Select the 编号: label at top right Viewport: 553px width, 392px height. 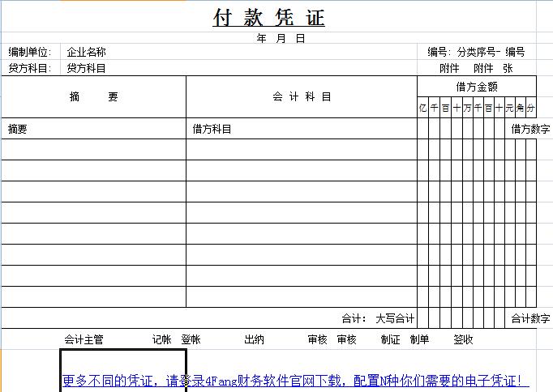(x=439, y=52)
